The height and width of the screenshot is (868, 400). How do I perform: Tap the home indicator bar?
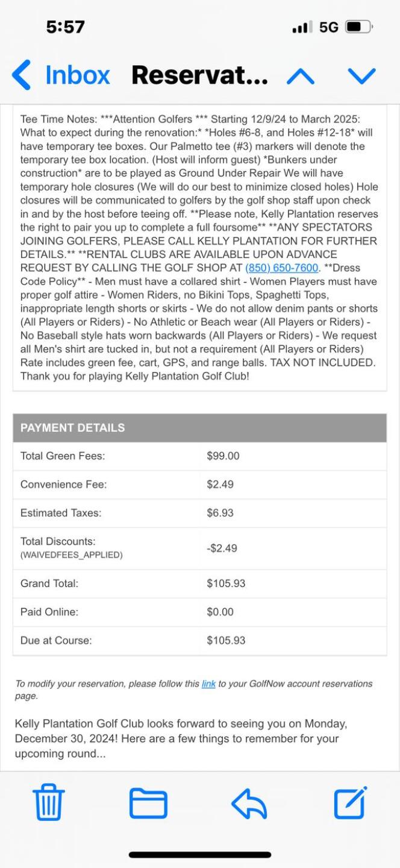pos(200,854)
